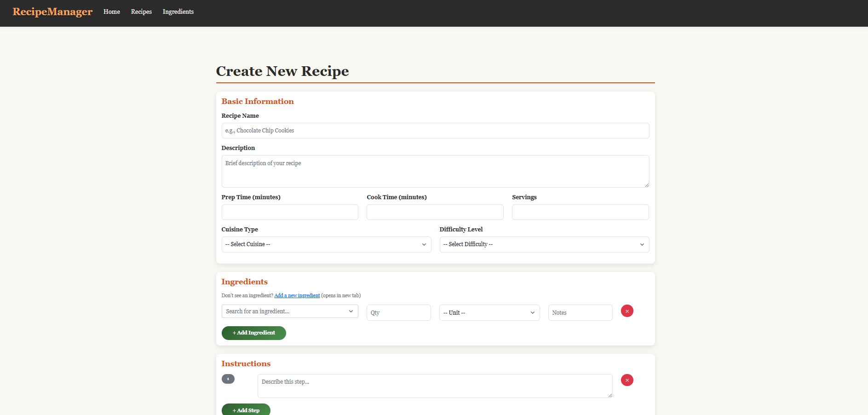Click the RecipeManager logo

coord(52,12)
